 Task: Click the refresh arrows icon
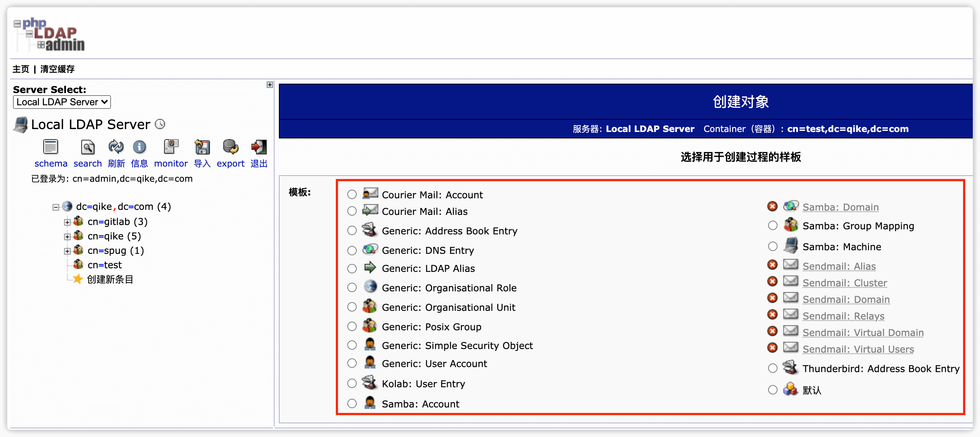click(x=116, y=147)
